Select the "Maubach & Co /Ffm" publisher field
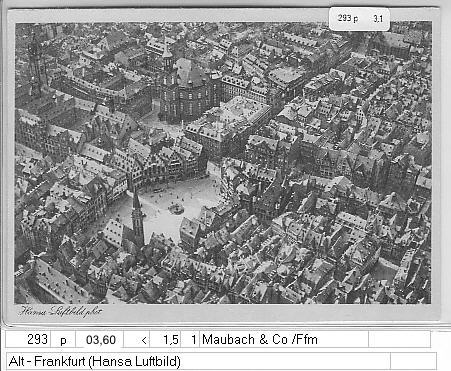This screenshot has width=451, height=371. [x=284, y=339]
